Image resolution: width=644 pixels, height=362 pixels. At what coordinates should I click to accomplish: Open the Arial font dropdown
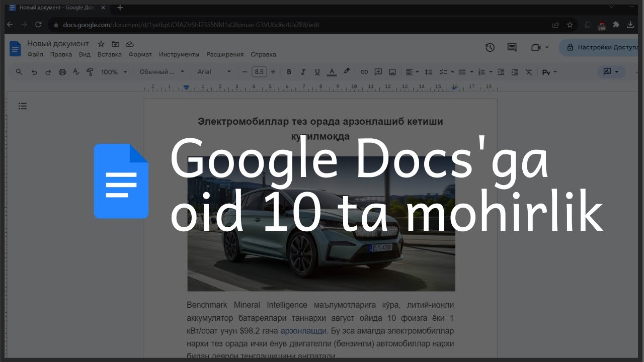tap(214, 72)
